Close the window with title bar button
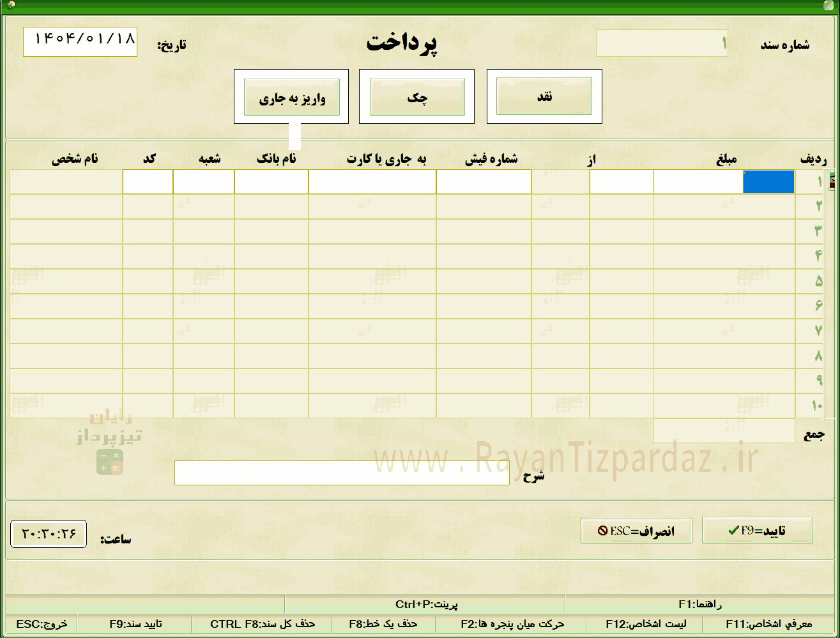 click(x=830, y=4)
